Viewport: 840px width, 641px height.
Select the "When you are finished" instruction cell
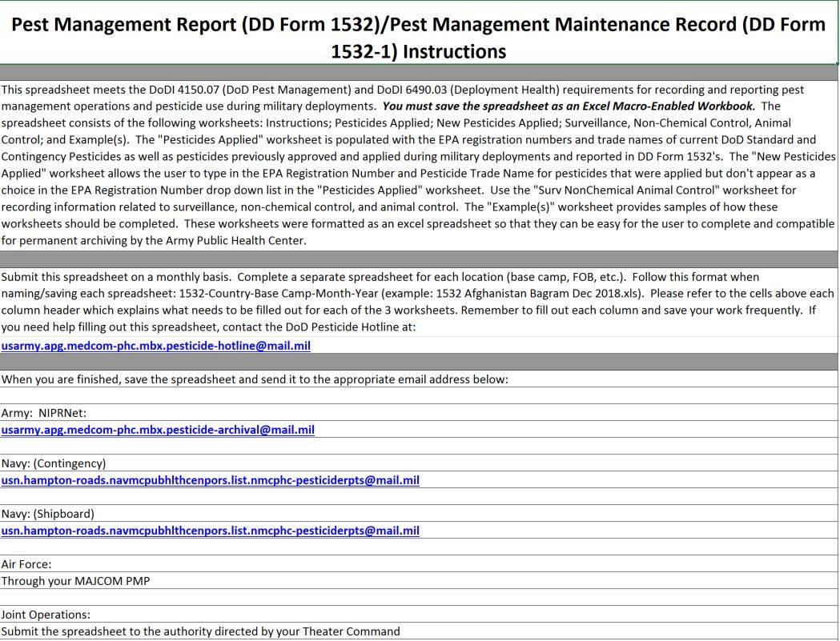pos(419,379)
